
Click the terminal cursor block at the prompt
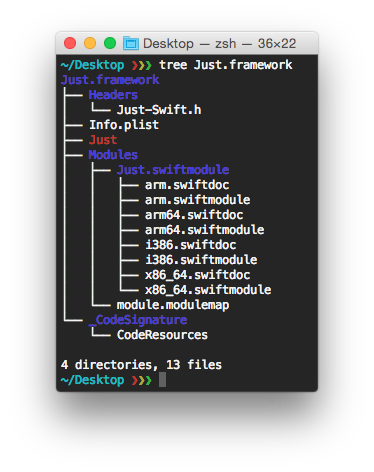pos(162,380)
